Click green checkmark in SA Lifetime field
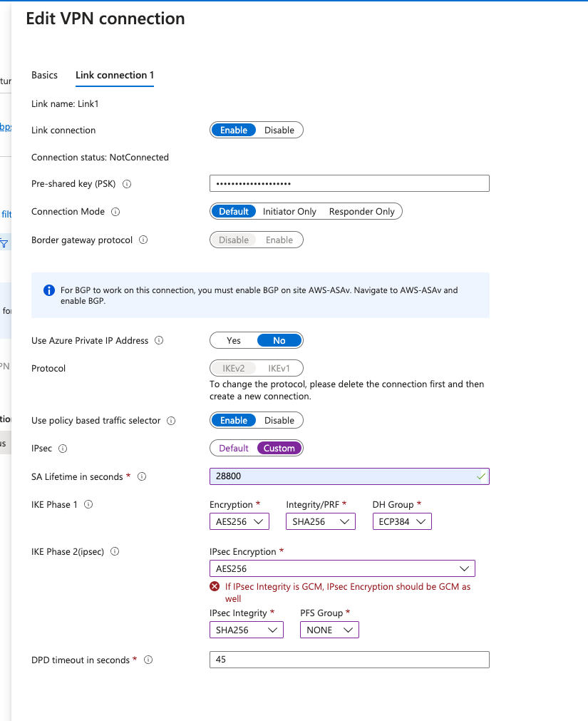The height and width of the screenshot is (721, 588). pyautogui.click(x=481, y=476)
